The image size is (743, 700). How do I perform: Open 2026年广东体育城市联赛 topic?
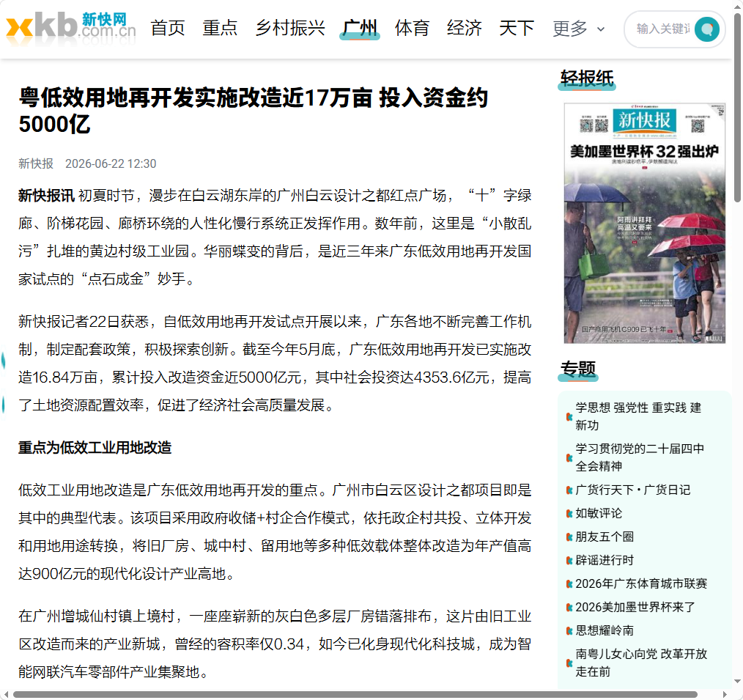[x=641, y=583]
